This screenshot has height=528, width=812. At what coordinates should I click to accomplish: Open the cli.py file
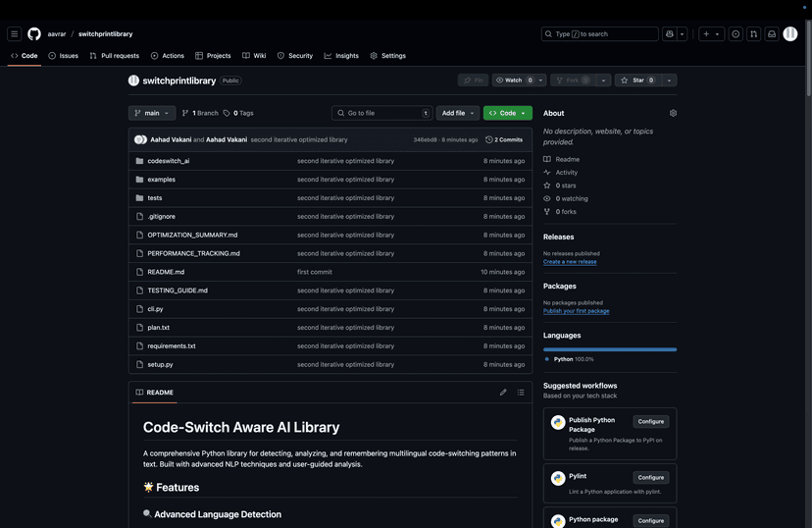click(155, 309)
